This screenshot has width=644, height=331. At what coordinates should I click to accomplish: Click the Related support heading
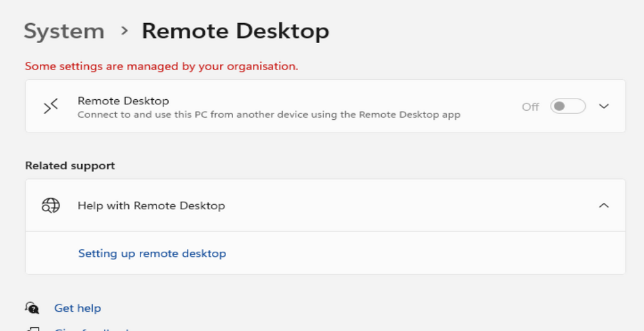pos(70,165)
